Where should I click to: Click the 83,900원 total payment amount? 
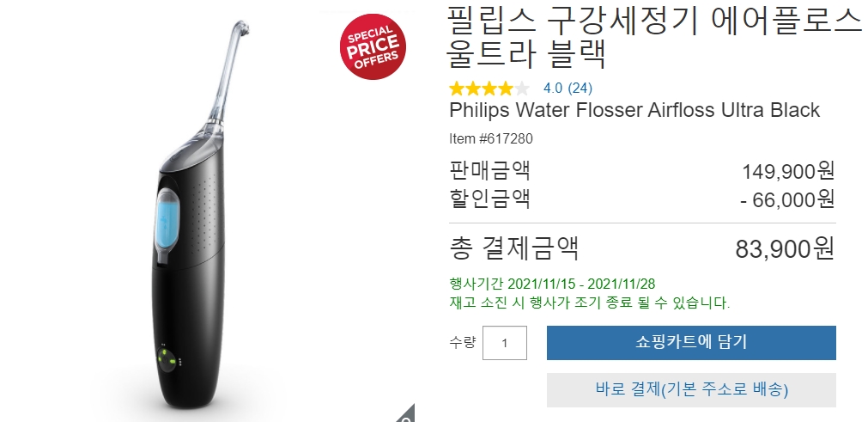pos(785,249)
